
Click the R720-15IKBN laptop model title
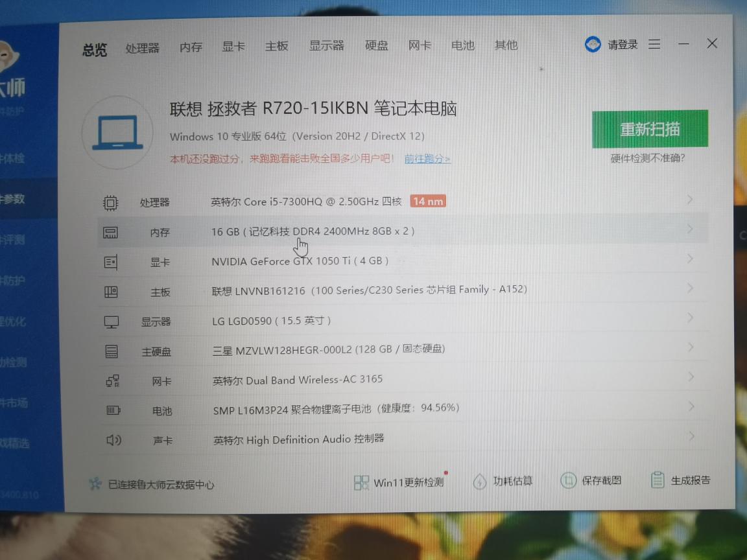[313, 109]
